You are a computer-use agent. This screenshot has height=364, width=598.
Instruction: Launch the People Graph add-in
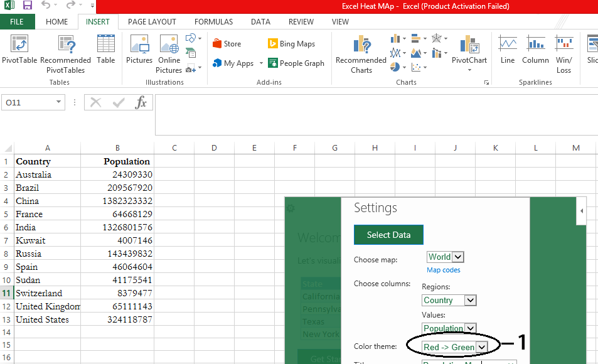296,63
